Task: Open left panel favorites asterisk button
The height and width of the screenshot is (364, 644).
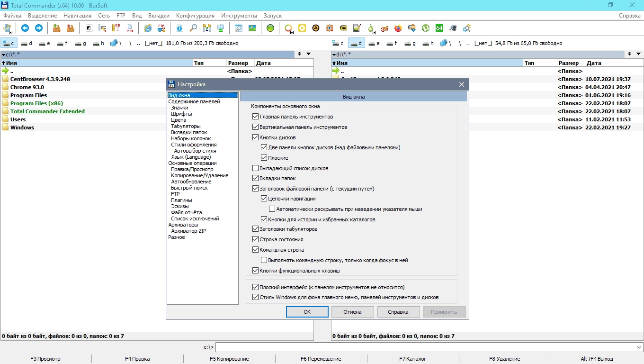Action: coord(299,55)
